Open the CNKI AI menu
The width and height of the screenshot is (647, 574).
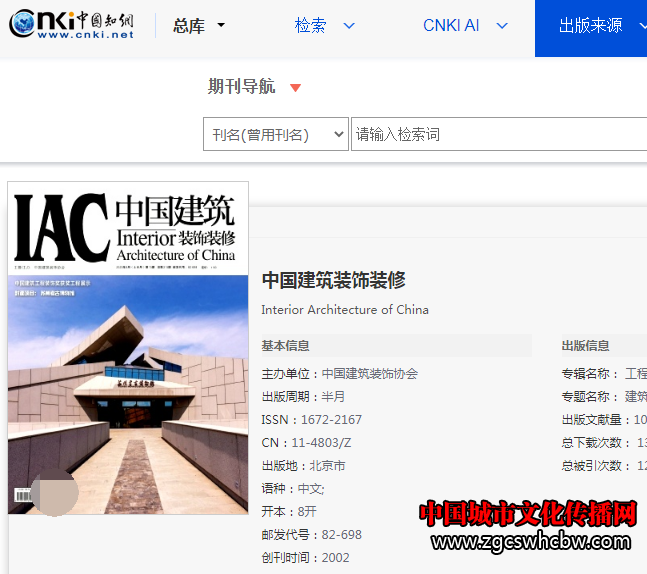tap(451, 26)
